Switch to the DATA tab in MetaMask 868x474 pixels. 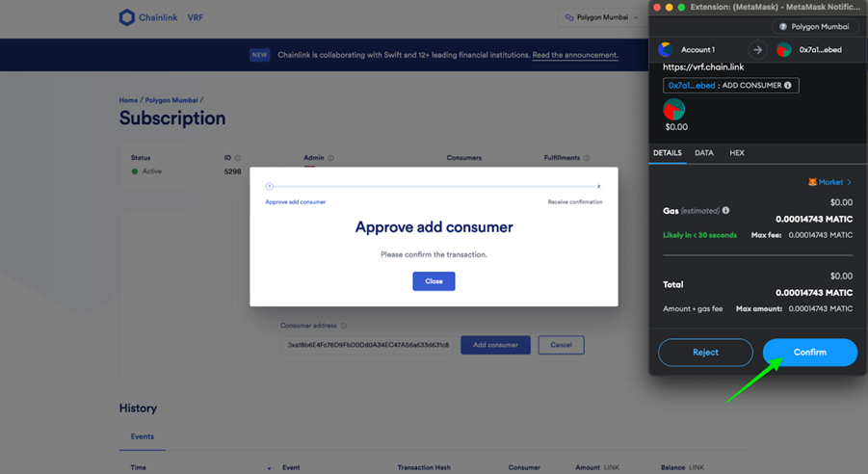703,153
